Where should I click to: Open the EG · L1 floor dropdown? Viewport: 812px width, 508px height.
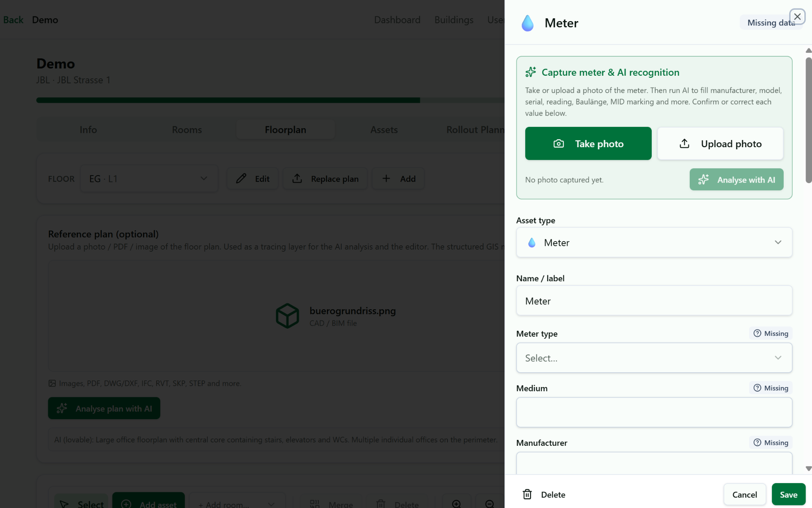coord(149,178)
